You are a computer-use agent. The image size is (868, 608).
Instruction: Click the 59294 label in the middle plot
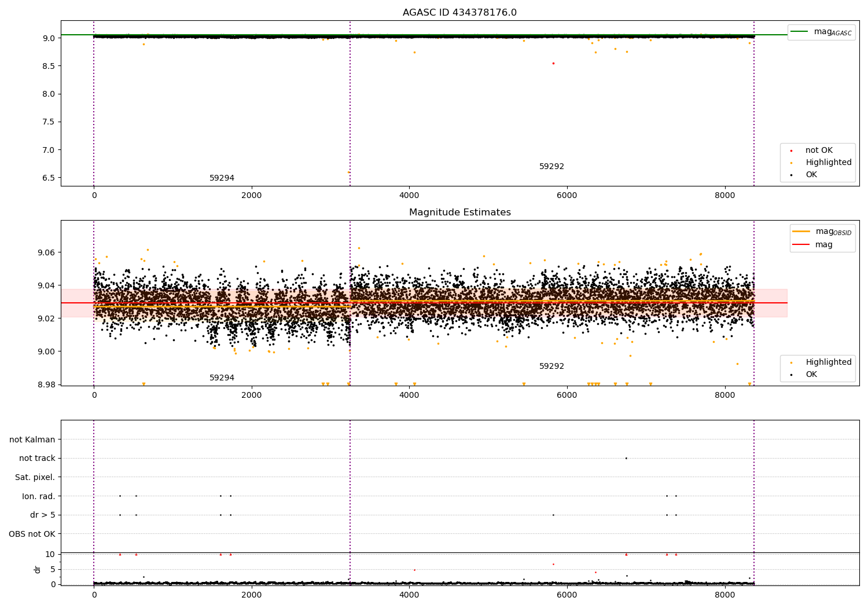pyautogui.click(x=222, y=378)
